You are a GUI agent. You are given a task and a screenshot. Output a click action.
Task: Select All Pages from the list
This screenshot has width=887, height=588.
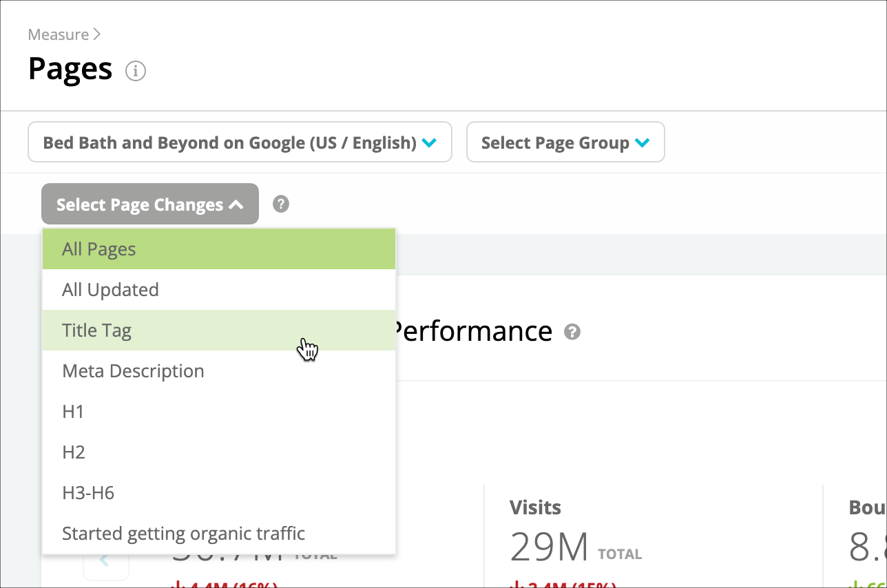pyautogui.click(x=219, y=249)
